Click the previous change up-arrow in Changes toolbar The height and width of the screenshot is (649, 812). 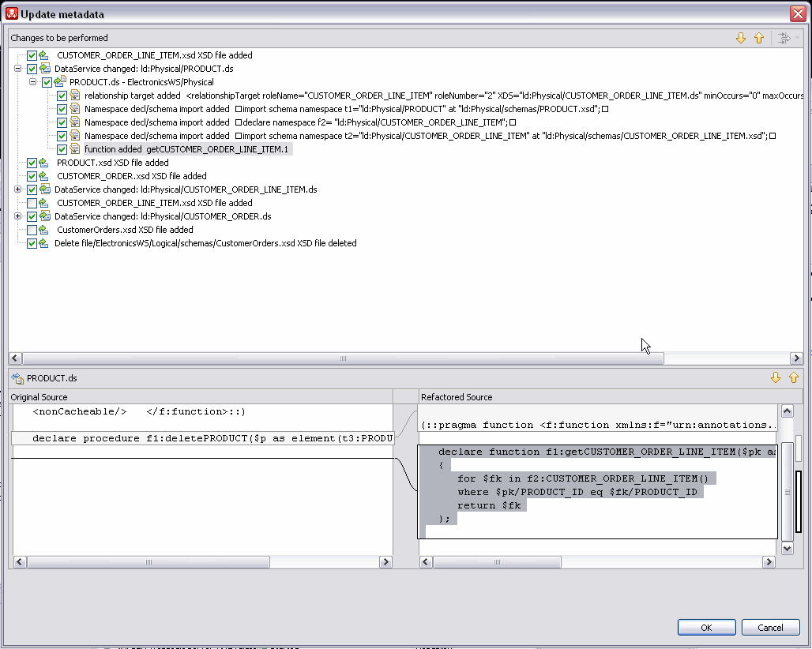point(759,38)
